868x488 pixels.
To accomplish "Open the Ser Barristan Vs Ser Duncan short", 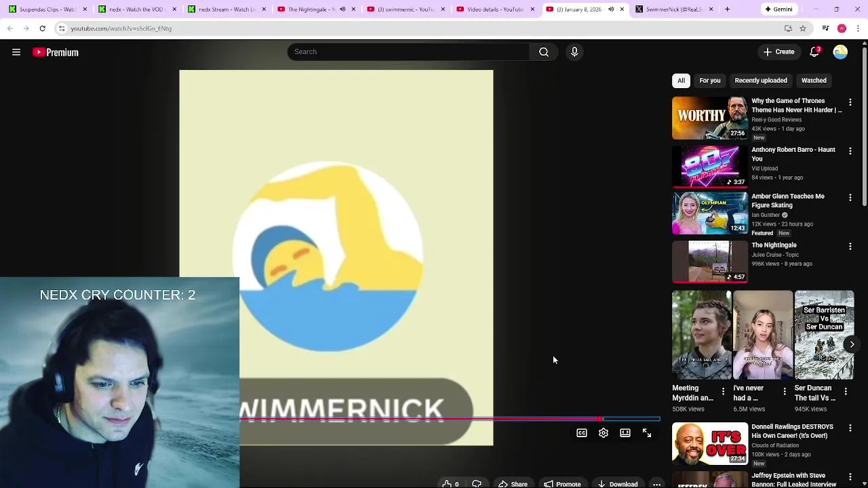I will click(824, 335).
